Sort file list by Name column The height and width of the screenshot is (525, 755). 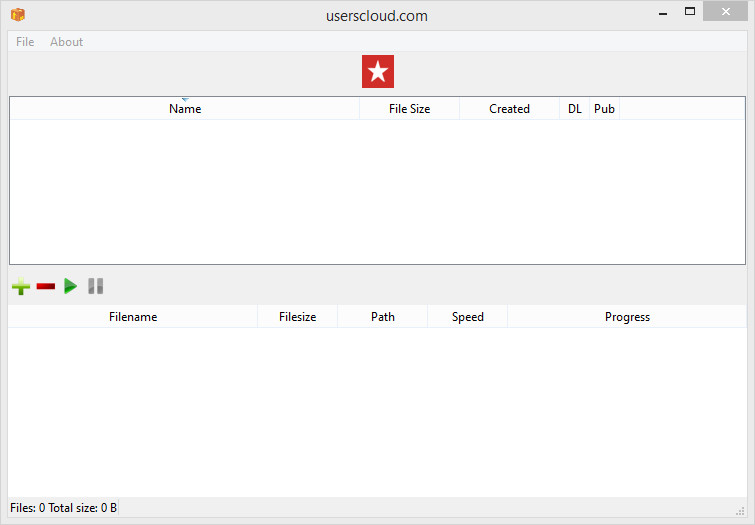[x=185, y=108]
